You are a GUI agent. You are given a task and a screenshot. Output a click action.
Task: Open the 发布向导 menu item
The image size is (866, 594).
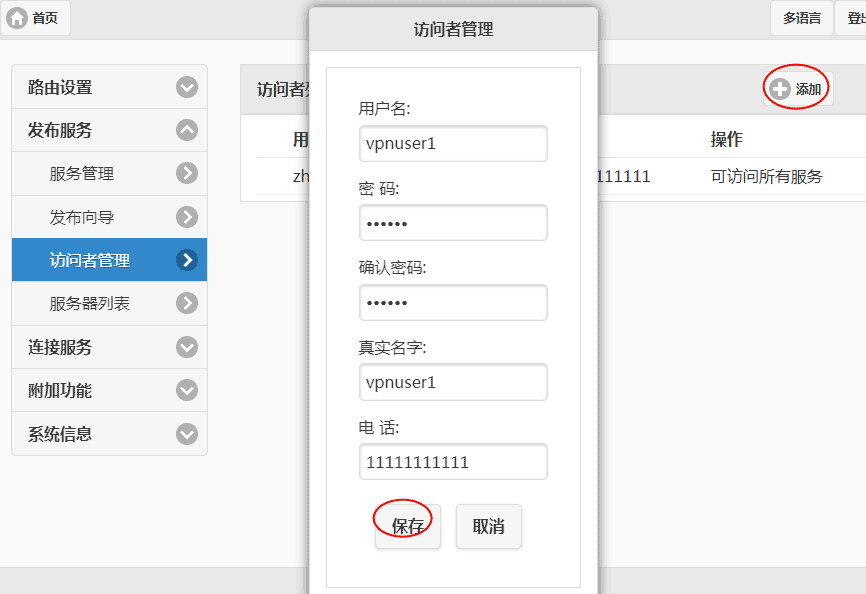(x=82, y=217)
